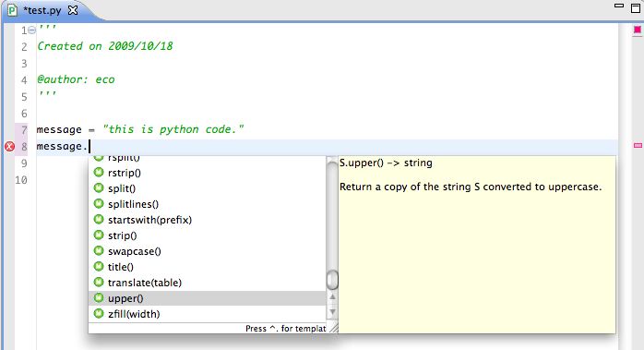Click the 'Press ^. for templat' hint
Screen dimensions: 644x350
click(285, 328)
